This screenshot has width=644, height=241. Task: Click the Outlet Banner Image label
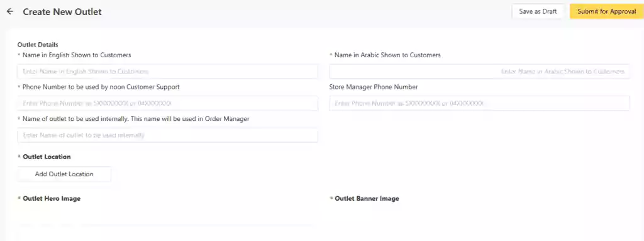pos(367,198)
